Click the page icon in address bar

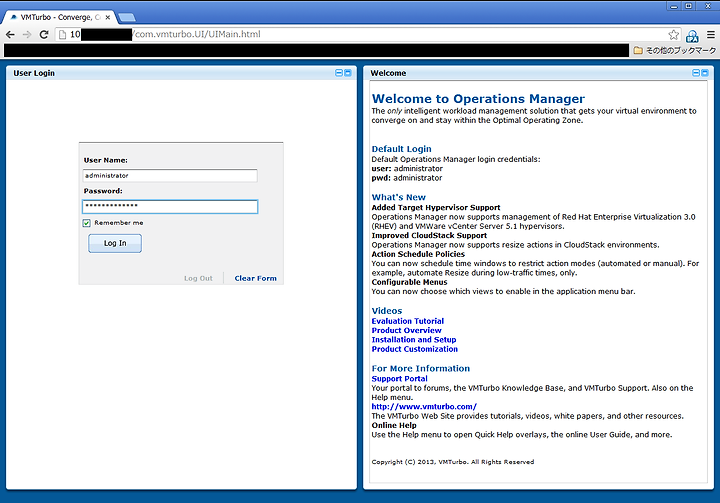click(63, 34)
